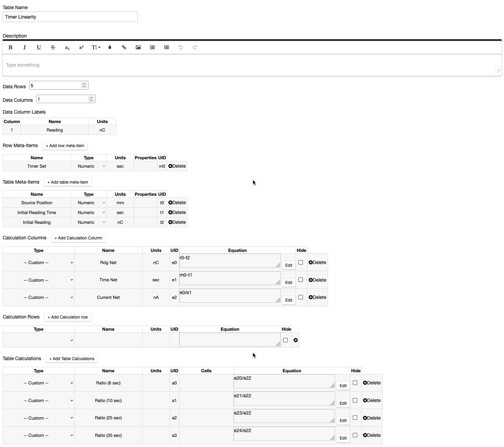
Task: Click the Table Name input field
Action: (x=70, y=17)
